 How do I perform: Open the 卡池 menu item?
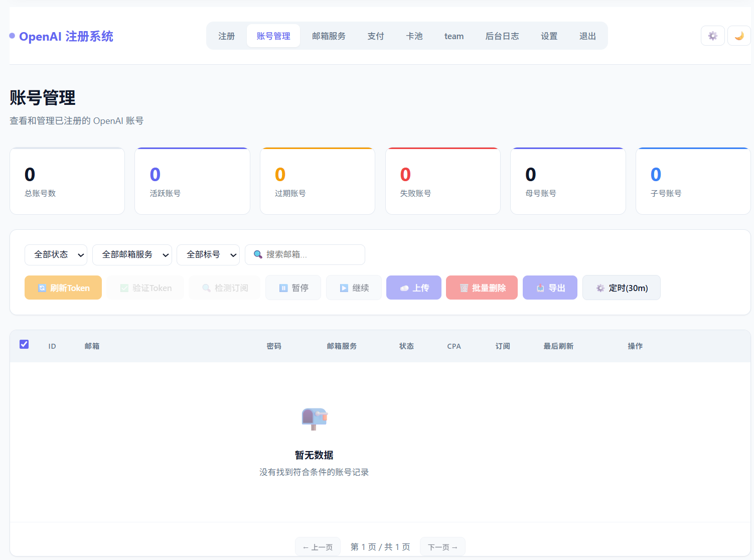tap(414, 36)
